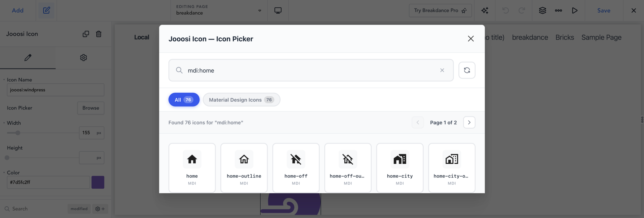
Task: Open the edit panel pencil-square icon
Action: click(47, 10)
